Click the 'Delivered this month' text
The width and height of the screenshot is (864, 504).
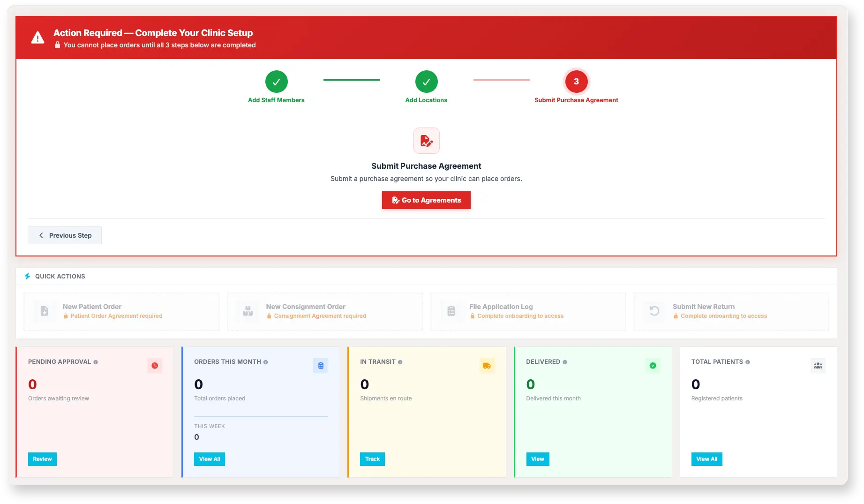tap(553, 399)
